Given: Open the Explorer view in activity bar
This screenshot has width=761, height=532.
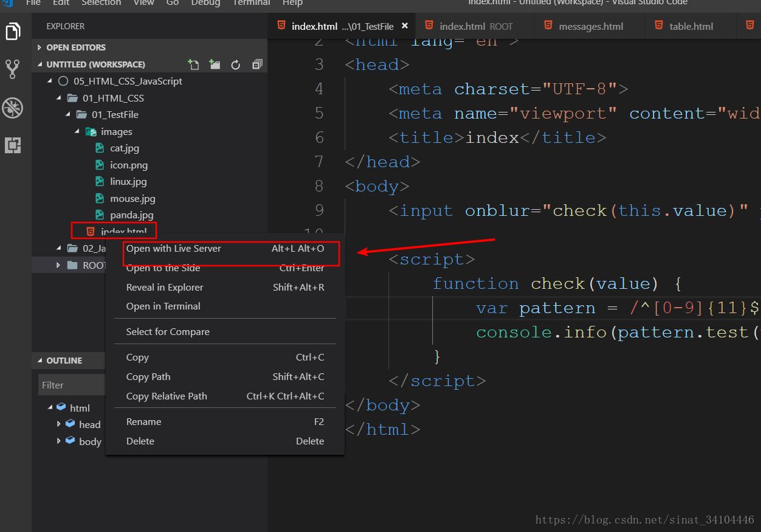Looking at the screenshot, I should point(13,31).
